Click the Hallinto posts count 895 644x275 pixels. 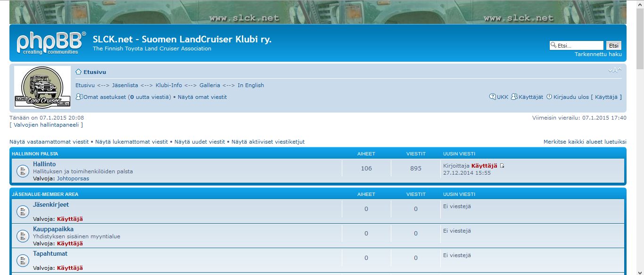pos(416,169)
